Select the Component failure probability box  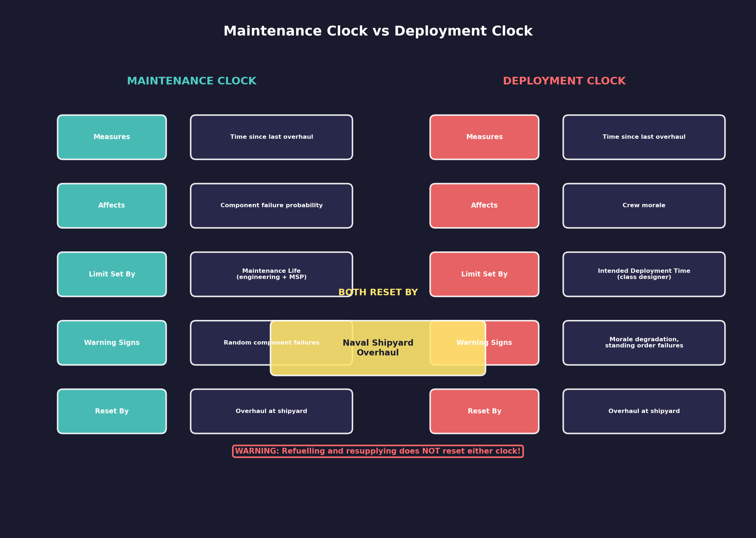coord(271,205)
